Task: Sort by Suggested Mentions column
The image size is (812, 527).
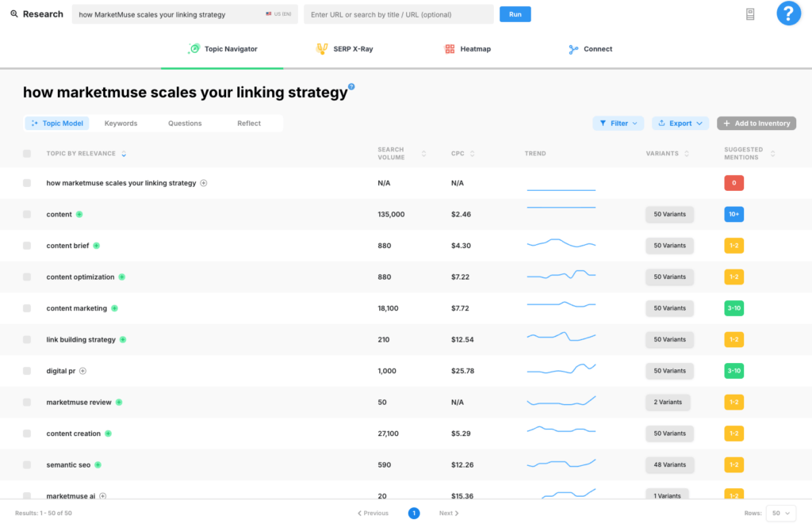Action: tap(772, 153)
